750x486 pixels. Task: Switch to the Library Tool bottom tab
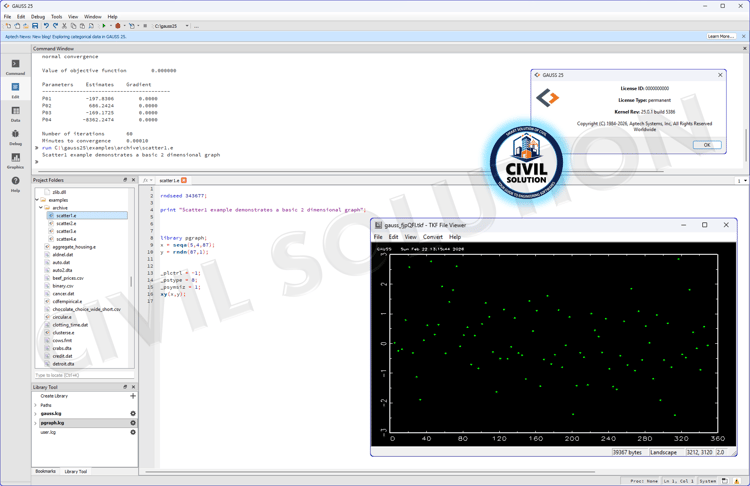click(76, 471)
